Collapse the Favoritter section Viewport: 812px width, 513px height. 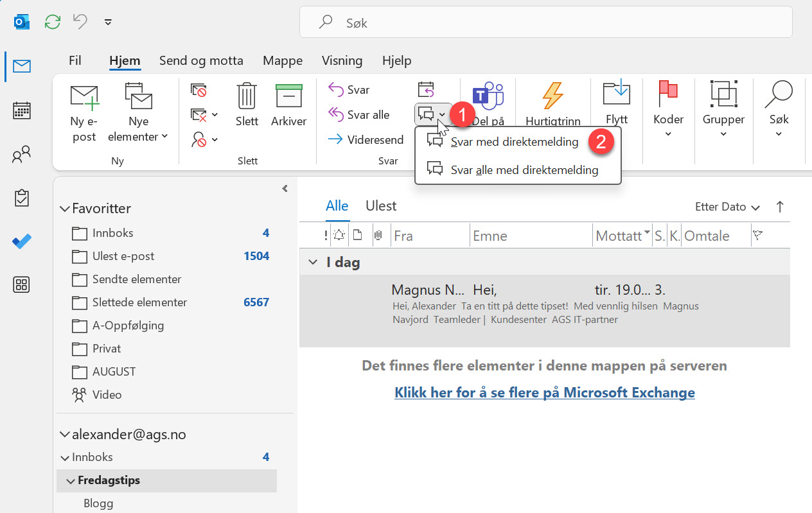(x=64, y=208)
